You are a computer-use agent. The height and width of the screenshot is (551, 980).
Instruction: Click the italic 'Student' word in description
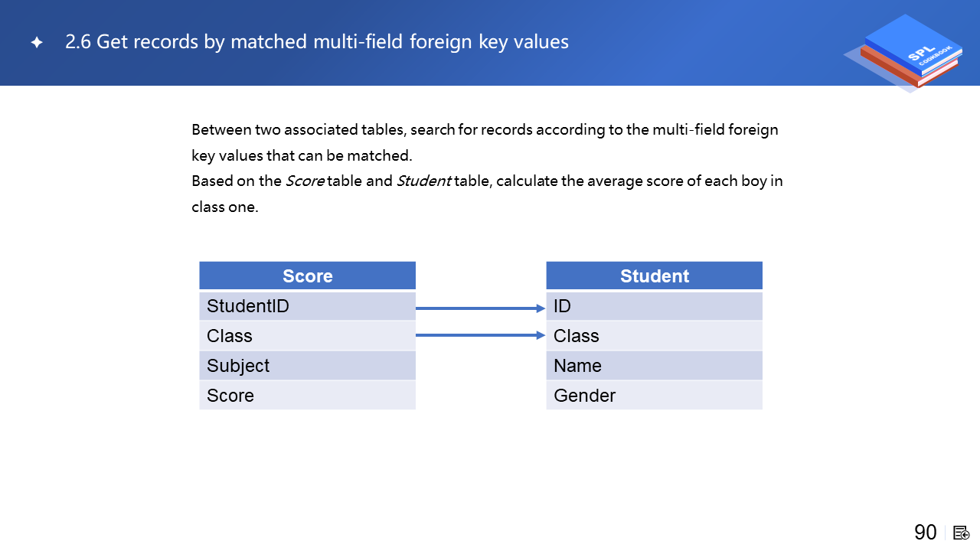tap(423, 181)
